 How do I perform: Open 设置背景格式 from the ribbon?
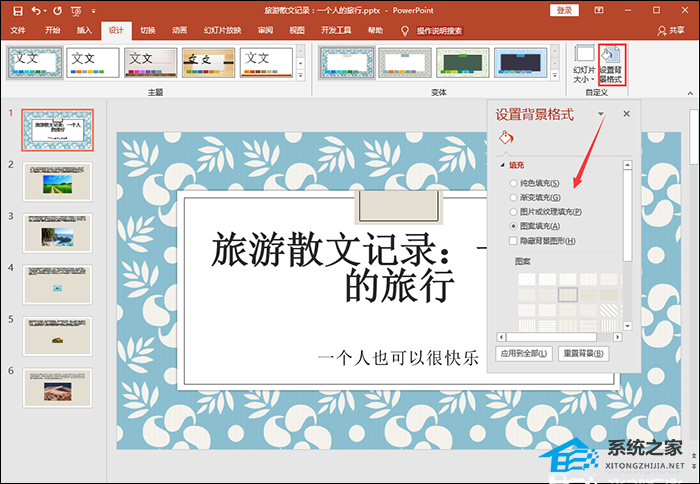coord(610,64)
